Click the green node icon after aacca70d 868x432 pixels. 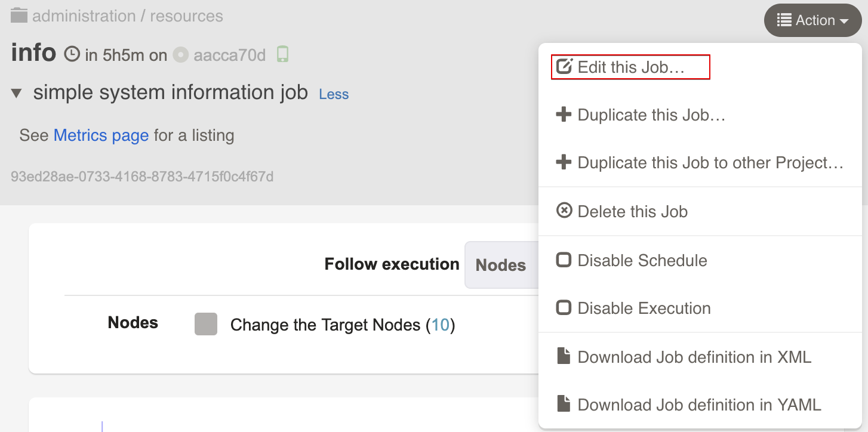point(282,54)
